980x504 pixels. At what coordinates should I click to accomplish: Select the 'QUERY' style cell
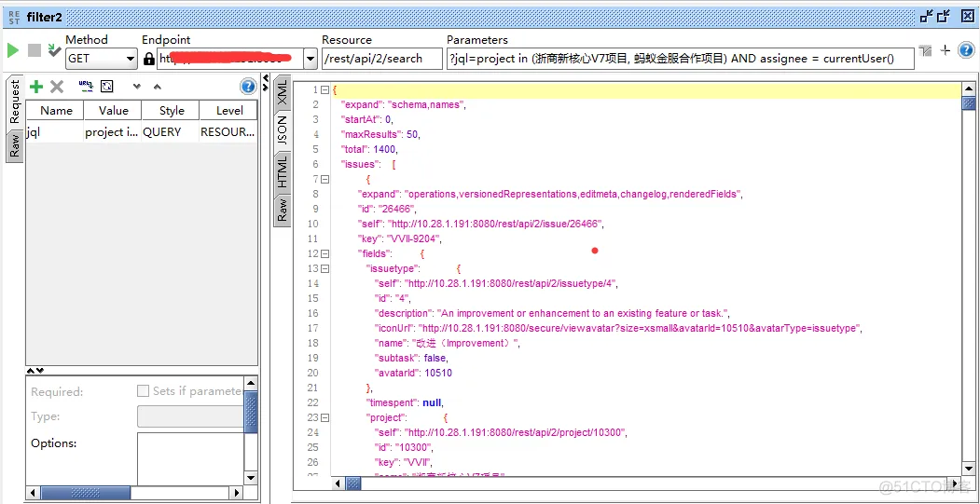coord(171,131)
